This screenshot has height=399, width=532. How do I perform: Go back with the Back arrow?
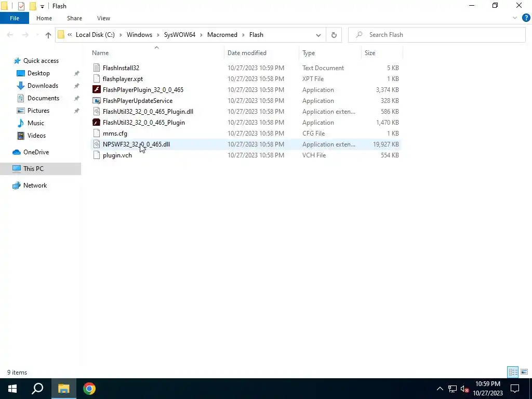tap(10, 35)
